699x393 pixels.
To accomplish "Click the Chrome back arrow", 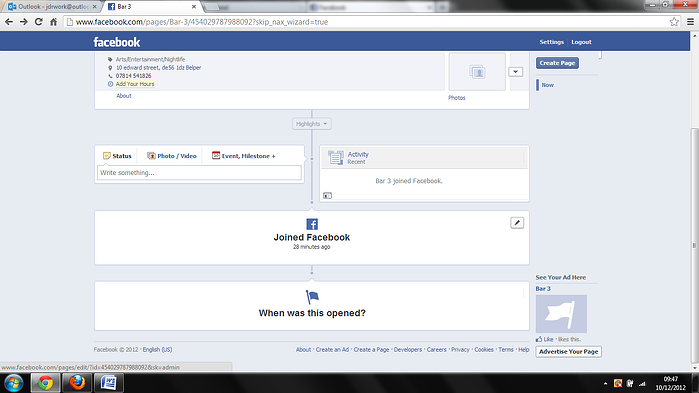I will (9, 22).
